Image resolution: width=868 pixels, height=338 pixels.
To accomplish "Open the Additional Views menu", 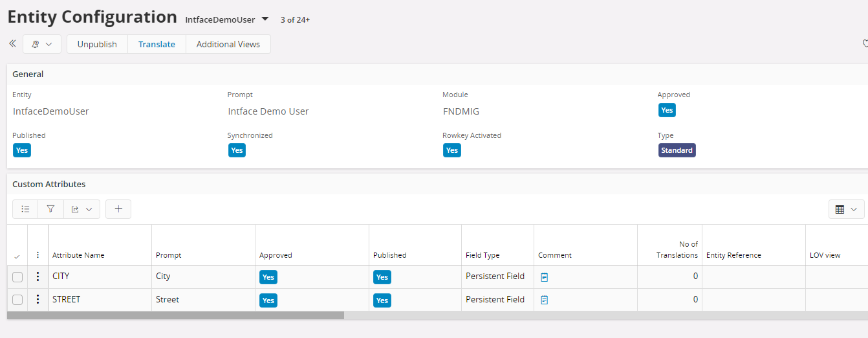I will 228,44.
